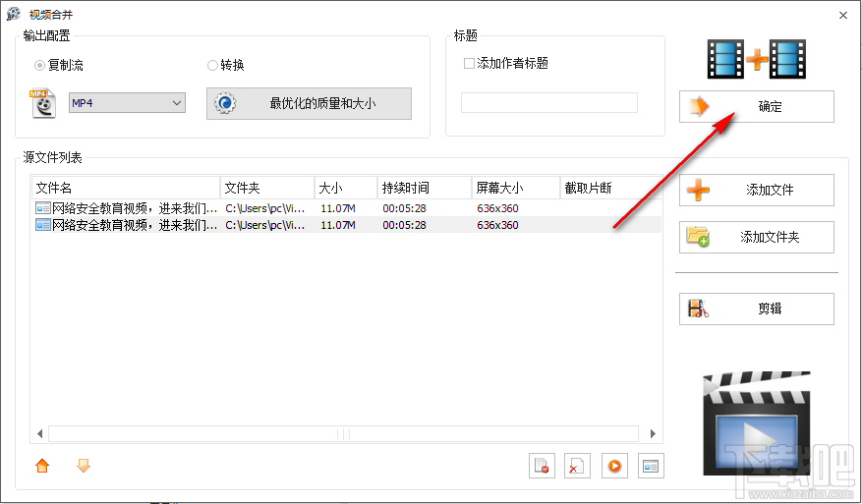The width and height of the screenshot is (862, 504).
Task: Click 00:05:28 duration in the first row
Action: (x=404, y=208)
